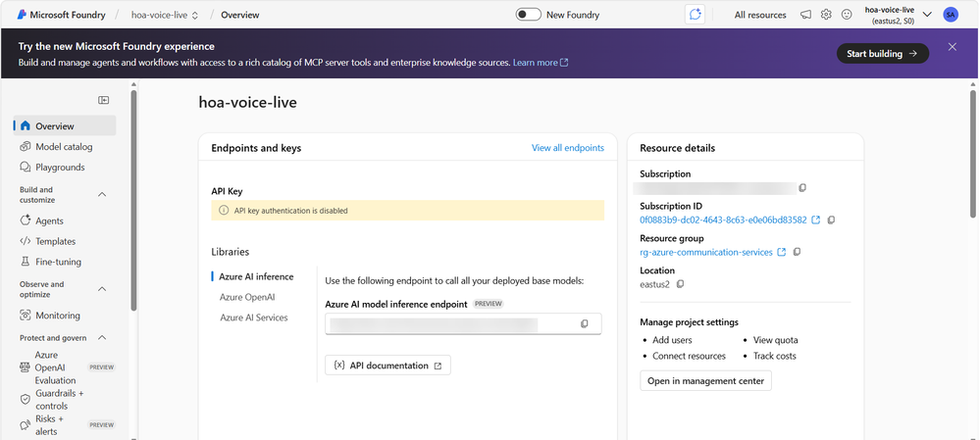Image resolution: width=980 pixels, height=440 pixels.
Task: Follow the Learn more link in banner
Action: (x=541, y=63)
